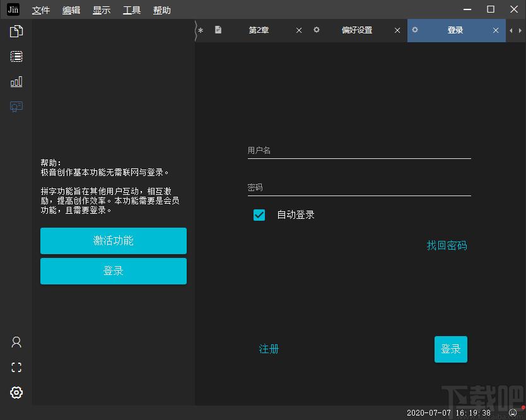Open the user account panel
The width and height of the screenshot is (526, 420).
tap(16, 342)
